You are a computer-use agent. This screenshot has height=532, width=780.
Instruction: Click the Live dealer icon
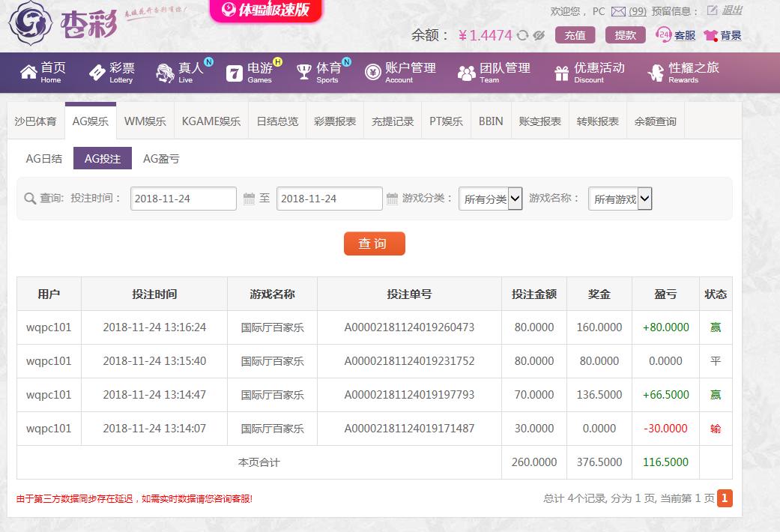click(x=165, y=73)
